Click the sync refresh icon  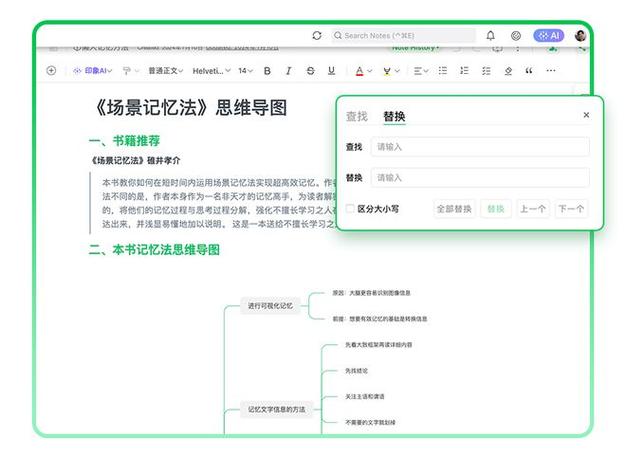pos(317,35)
